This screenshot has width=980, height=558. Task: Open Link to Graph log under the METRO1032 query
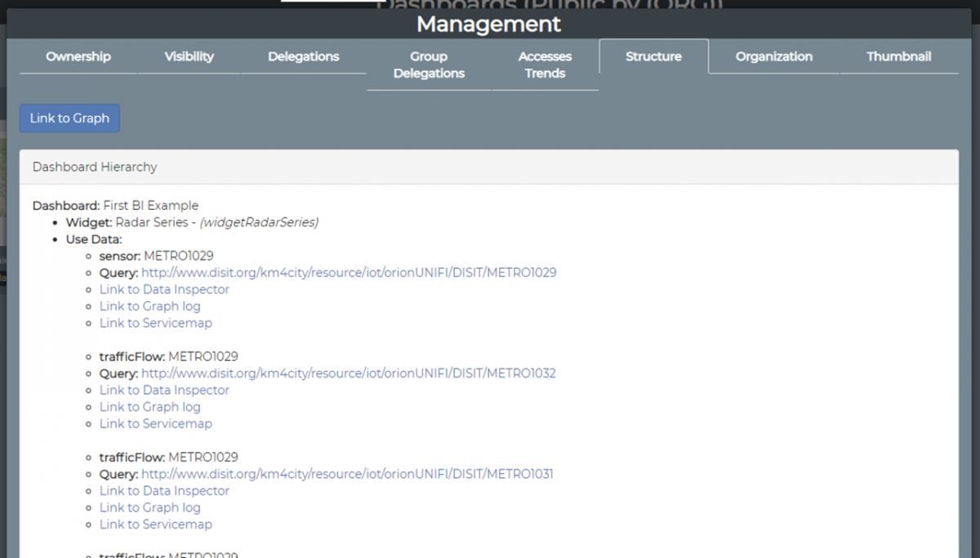(149, 407)
